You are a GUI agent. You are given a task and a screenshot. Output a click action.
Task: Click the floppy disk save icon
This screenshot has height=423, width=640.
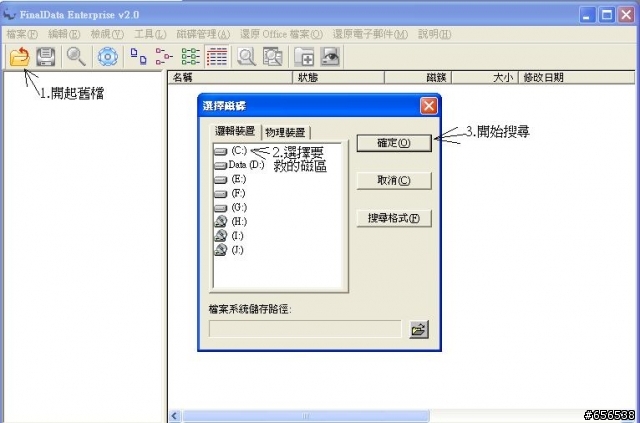(45, 56)
